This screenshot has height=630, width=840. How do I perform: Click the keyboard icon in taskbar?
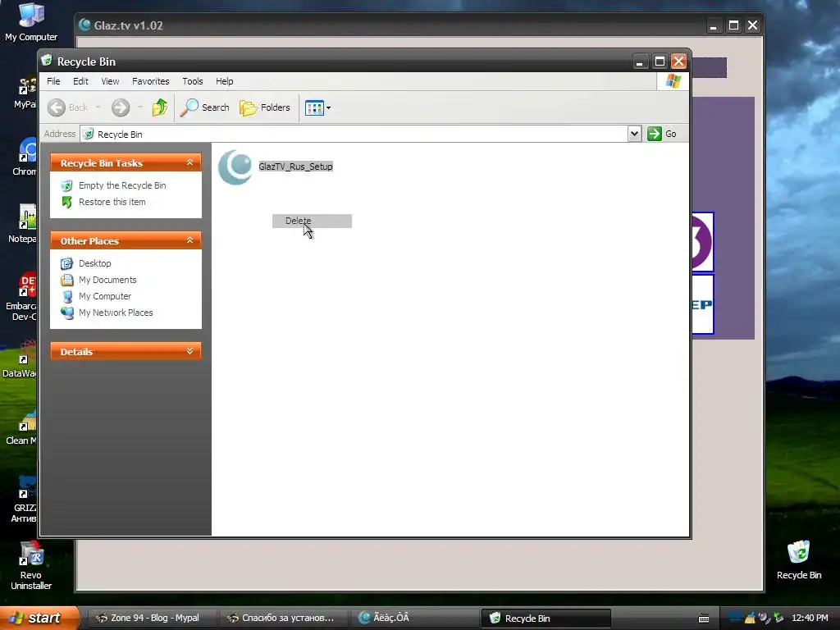704,619
